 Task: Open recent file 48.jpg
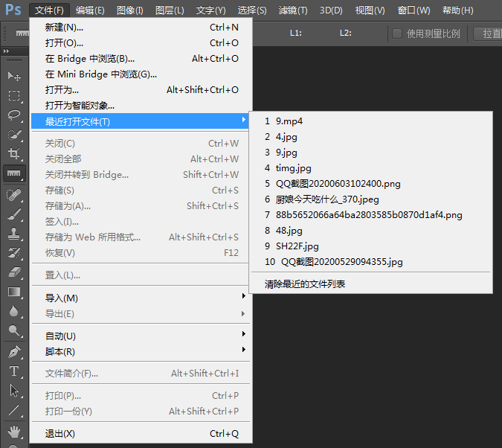(371, 231)
